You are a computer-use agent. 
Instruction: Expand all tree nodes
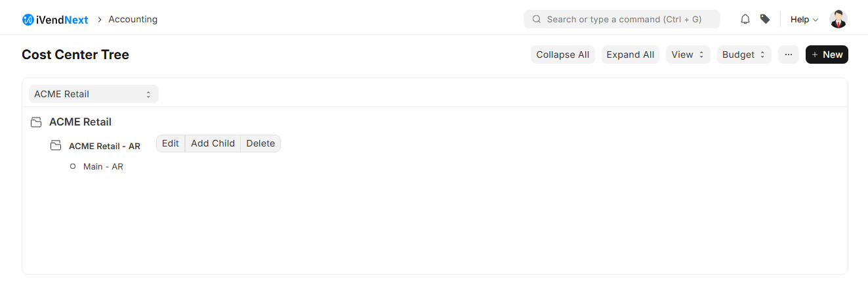(x=630, y=55)
